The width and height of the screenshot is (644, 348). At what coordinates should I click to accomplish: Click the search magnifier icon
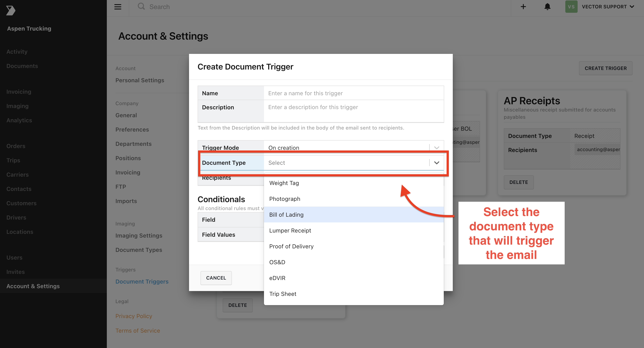[141, 6]
